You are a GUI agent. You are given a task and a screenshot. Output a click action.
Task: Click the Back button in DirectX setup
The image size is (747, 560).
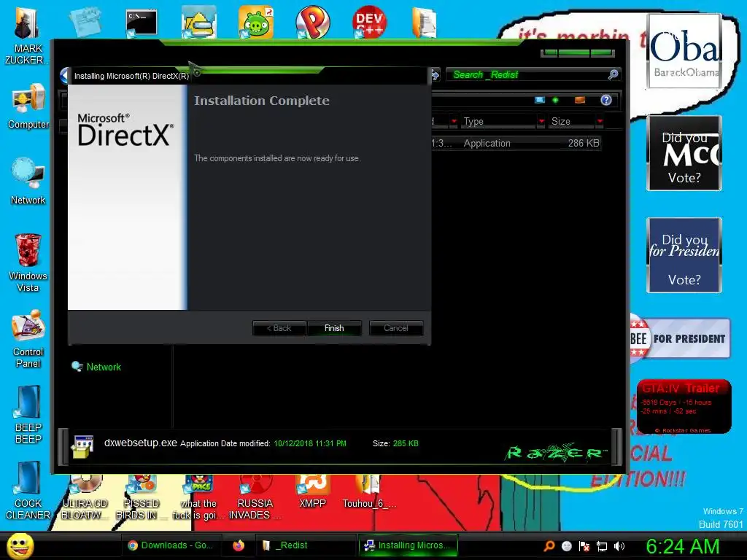[x=279, y=328]
